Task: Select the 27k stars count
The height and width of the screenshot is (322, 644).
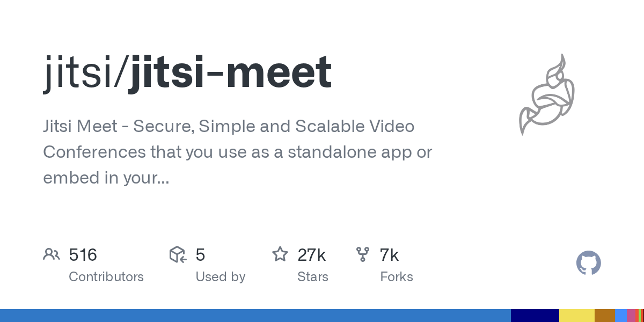Action: (312, 255)
